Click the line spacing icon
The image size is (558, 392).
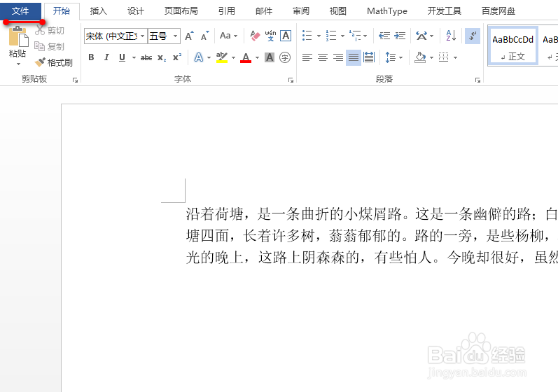[x=391, y=57]
